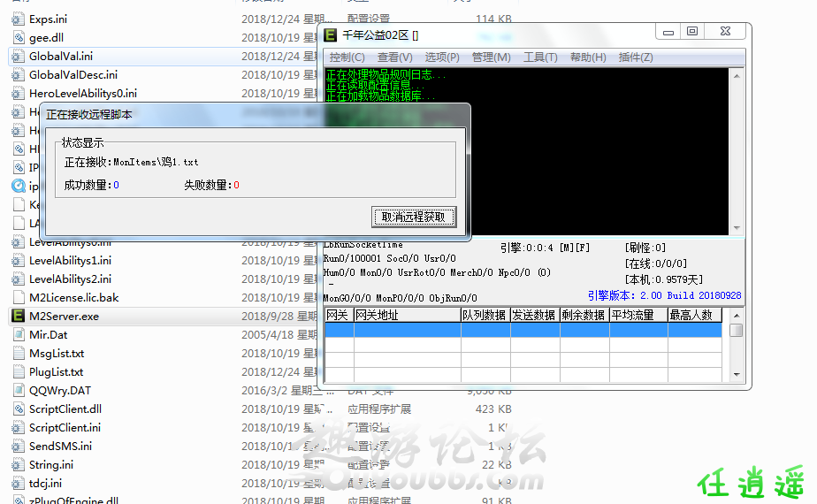The width and height of the screenshot is (817, 504).
Task: Open the 选项(P) menu
Action: 442,57
